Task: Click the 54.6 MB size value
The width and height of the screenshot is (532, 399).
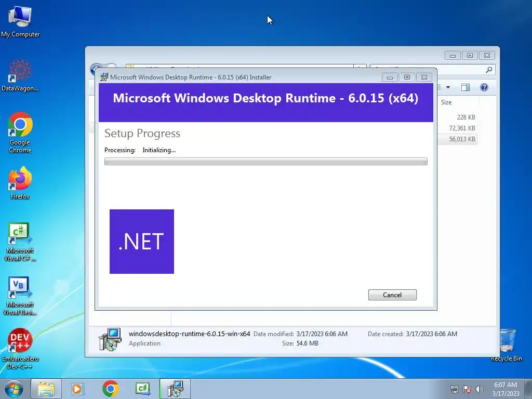Action: (x=308, y=343)
